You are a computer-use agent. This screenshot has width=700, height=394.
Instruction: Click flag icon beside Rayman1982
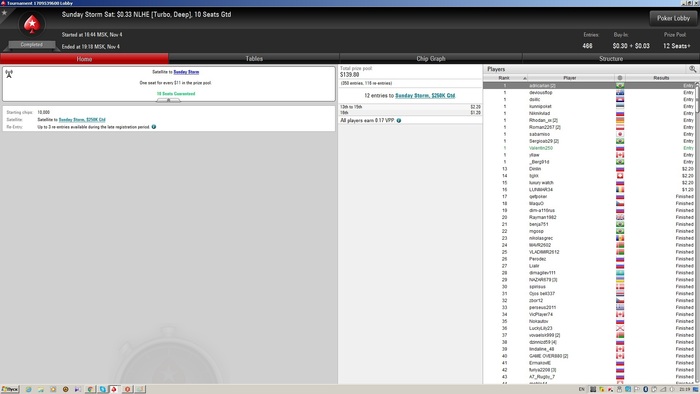620,217
